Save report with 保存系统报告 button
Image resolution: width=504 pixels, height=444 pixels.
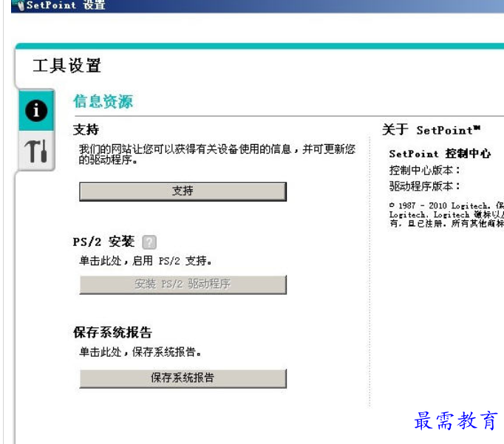[183, 378]
